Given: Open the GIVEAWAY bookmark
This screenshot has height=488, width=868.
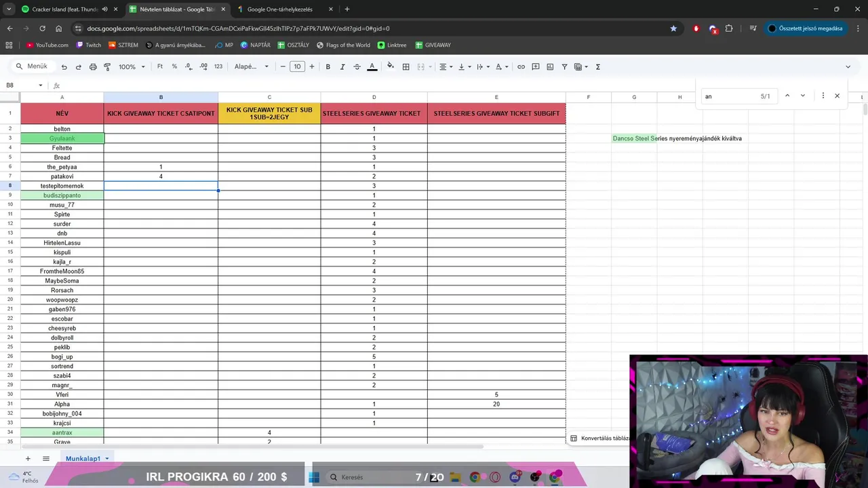Looking at the screenshot, I should pyautogui.click(x=433, y=45).
